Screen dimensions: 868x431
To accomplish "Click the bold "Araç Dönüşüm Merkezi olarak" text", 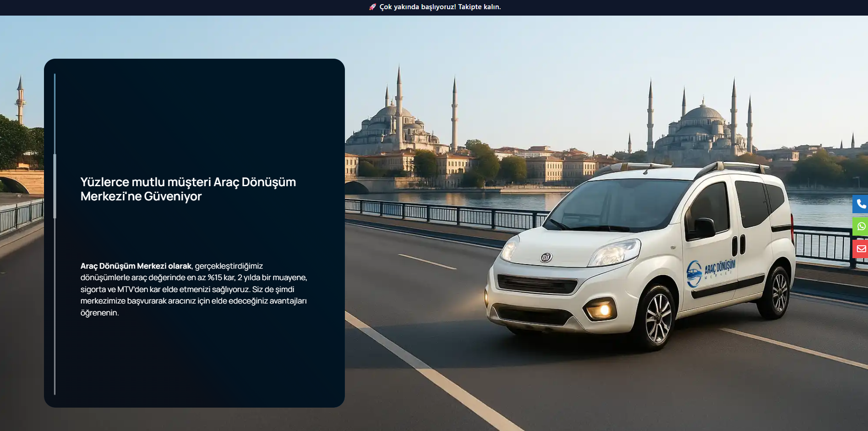I will tap(136, 266).
